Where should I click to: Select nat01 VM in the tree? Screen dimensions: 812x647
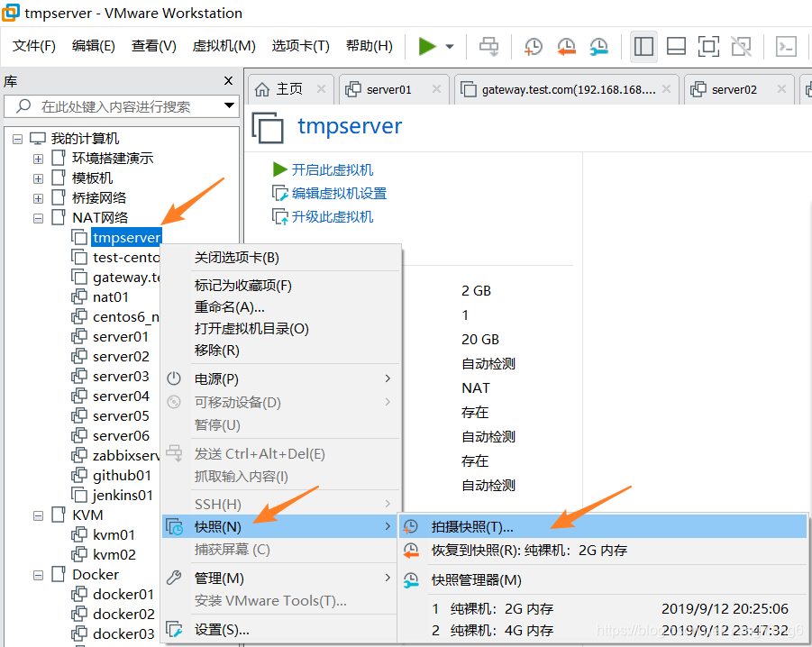click(110, 297)
